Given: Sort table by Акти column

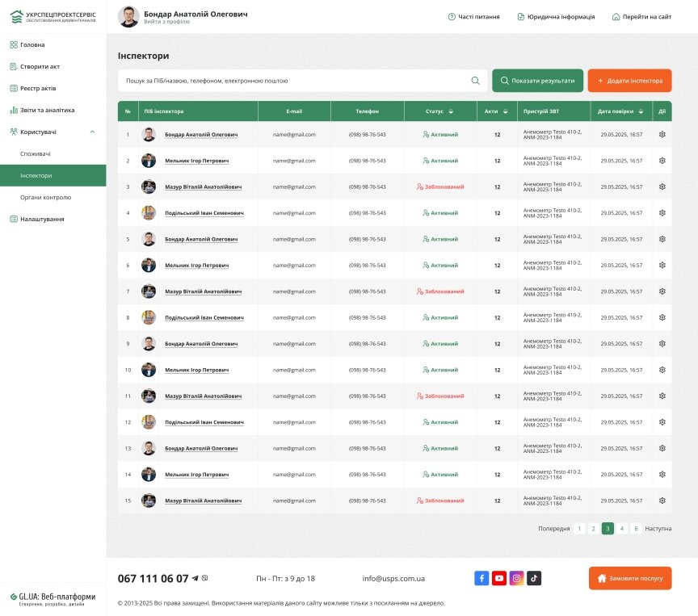Looking at the screenshot, I should (x=505, y=111).
